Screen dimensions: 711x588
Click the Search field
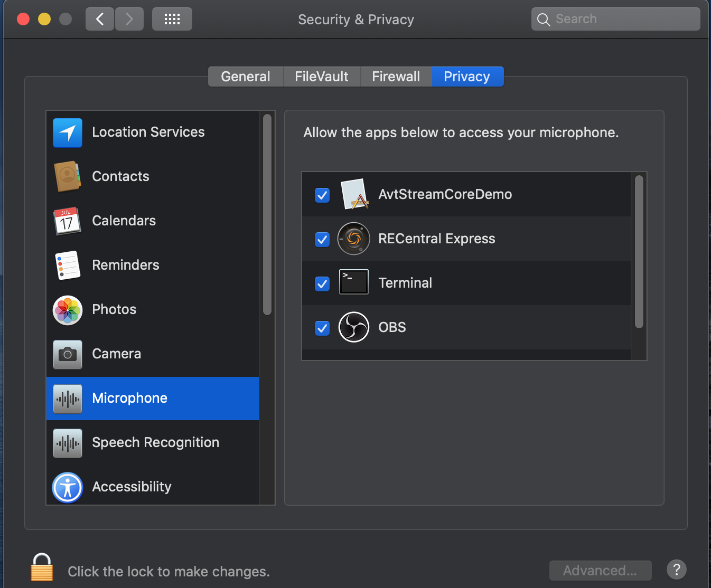click(x=615, y=18)
